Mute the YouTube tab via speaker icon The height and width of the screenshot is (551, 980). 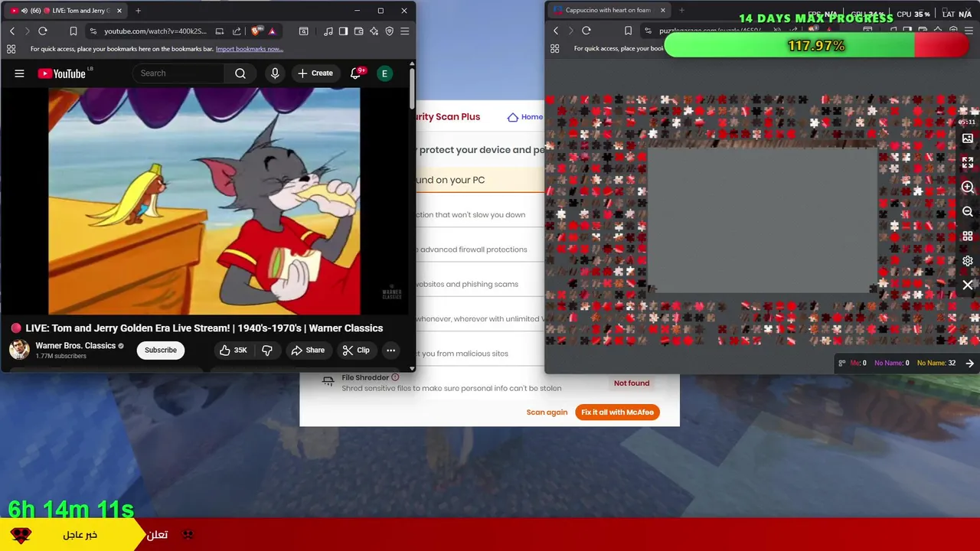24,11
